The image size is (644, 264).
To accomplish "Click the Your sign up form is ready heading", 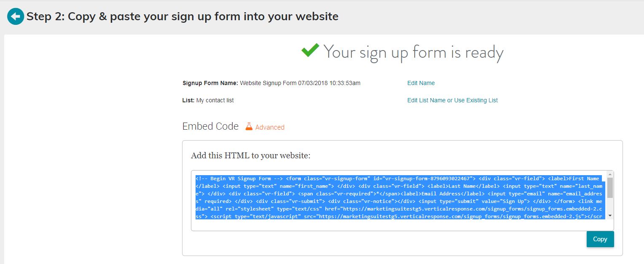I will (413, 52).
